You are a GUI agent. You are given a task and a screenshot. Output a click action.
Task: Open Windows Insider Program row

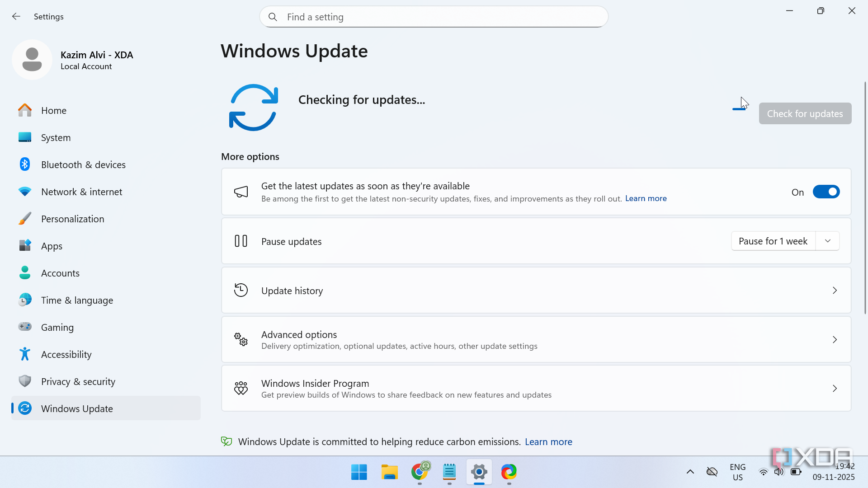pos(536,389)
